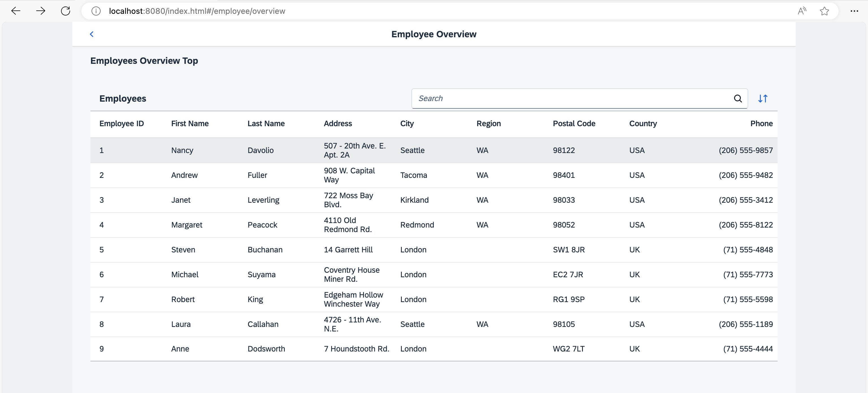Select Nancy Davolio's row

(434, 150)
